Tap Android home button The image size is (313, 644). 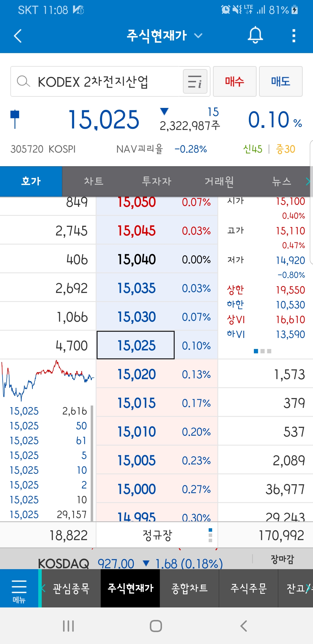tap(156, 626)
